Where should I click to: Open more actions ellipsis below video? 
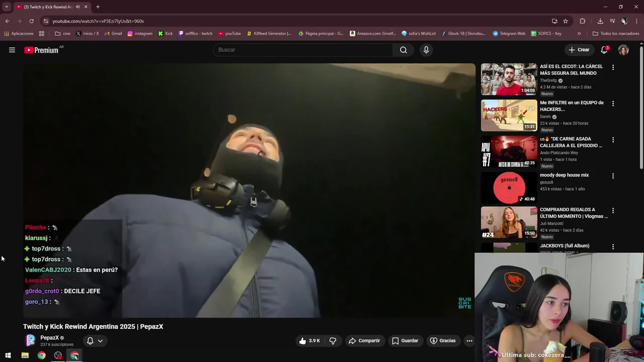[x=469, y=341]
